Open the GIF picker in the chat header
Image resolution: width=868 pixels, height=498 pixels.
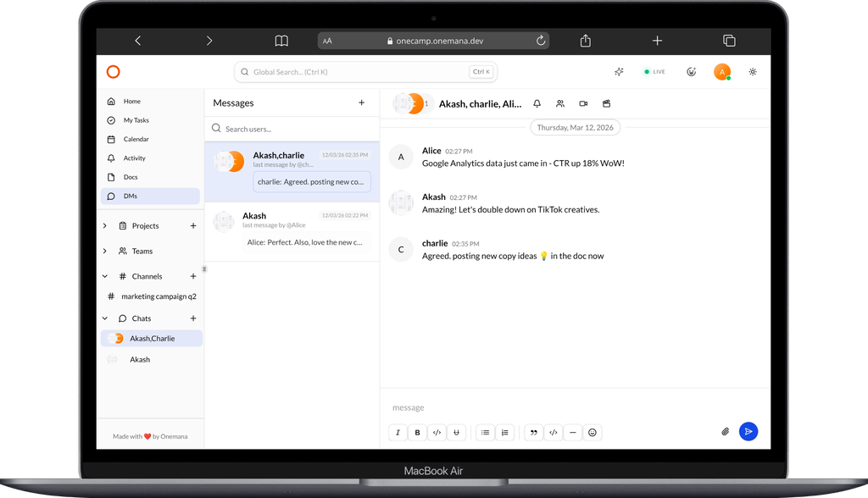(605, 102)
